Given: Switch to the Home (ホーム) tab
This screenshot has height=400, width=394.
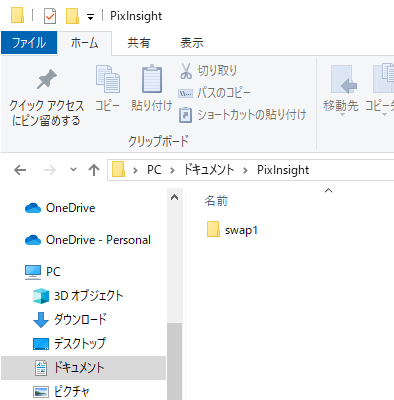Looking at the screenshot, I should tap(84, 43).
